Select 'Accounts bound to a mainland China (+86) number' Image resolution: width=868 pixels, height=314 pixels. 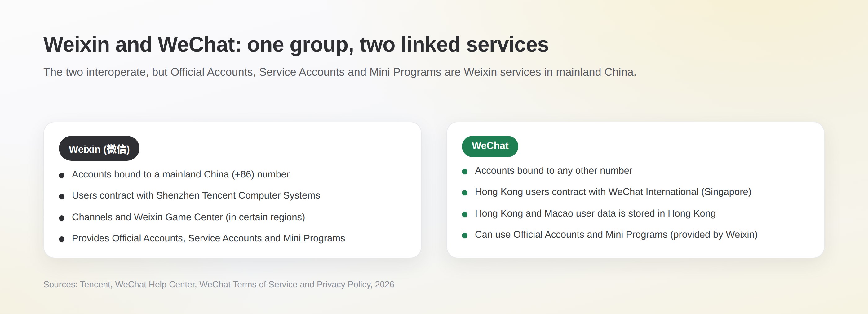tap(181, 174)
